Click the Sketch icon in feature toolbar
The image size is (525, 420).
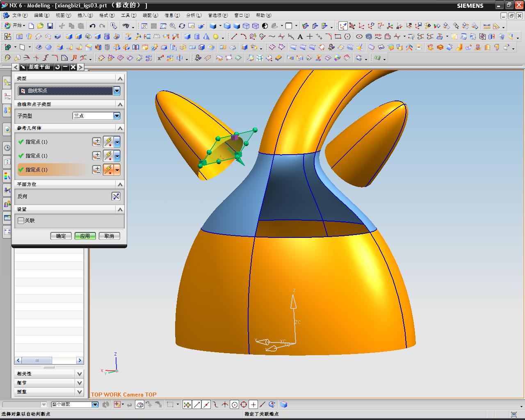7,37
